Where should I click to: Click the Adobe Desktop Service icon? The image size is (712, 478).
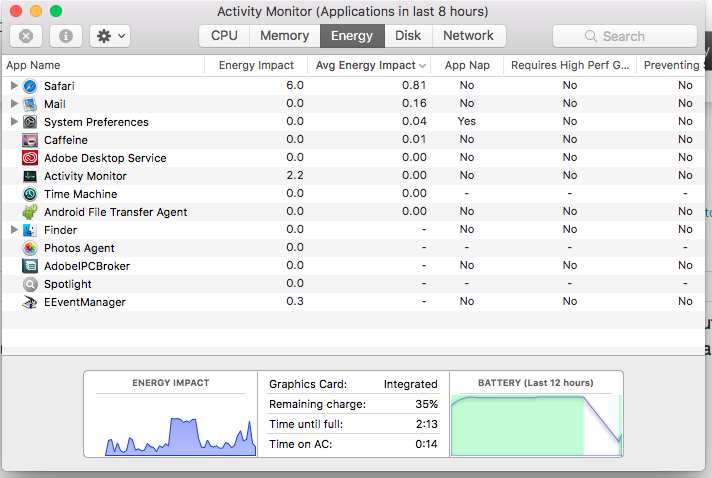(30, 158)
